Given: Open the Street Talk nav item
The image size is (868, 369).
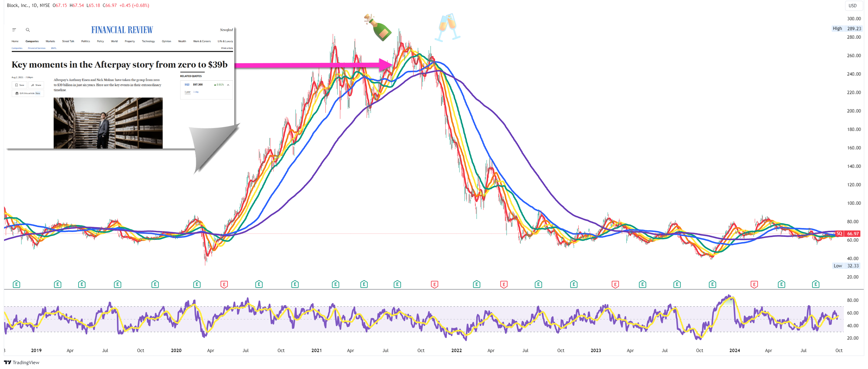Looking at the screenshot, I should (68, 41).
